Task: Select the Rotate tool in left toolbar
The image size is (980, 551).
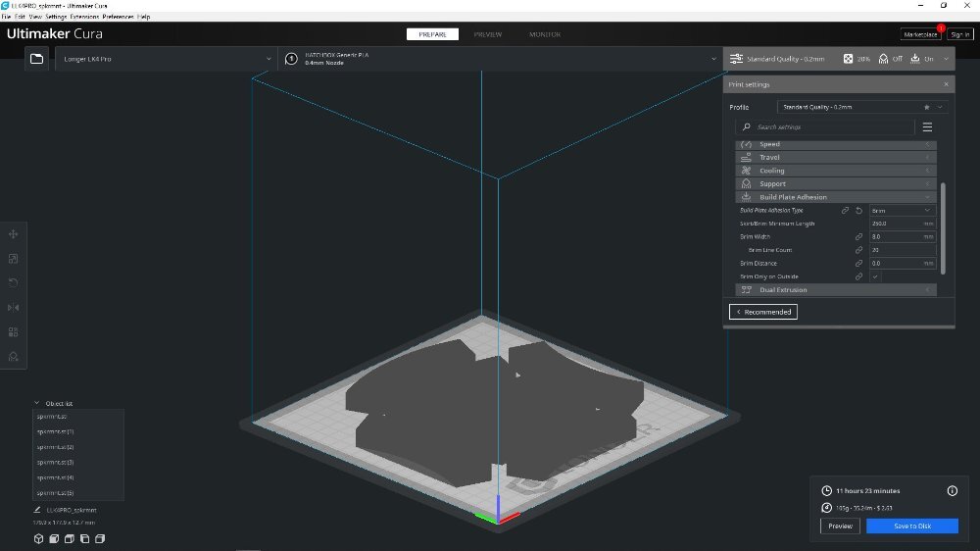Action: (x=13, y=282)
